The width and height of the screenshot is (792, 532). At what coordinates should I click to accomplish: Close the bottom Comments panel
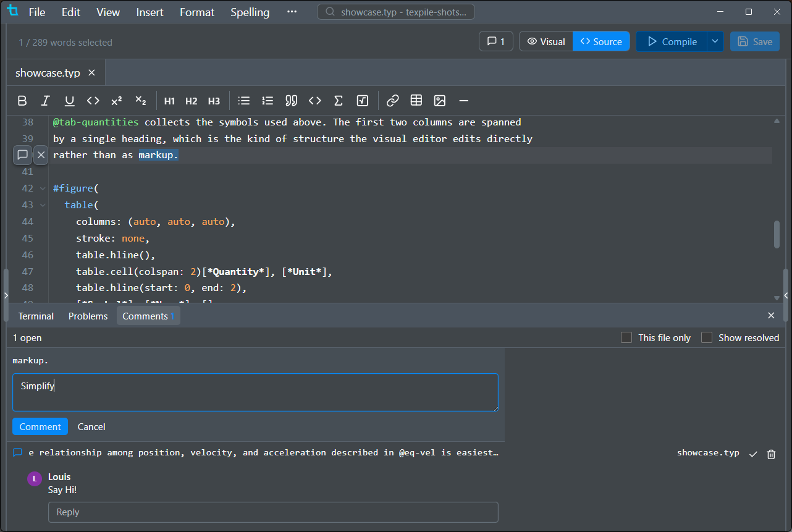[771, 316]
